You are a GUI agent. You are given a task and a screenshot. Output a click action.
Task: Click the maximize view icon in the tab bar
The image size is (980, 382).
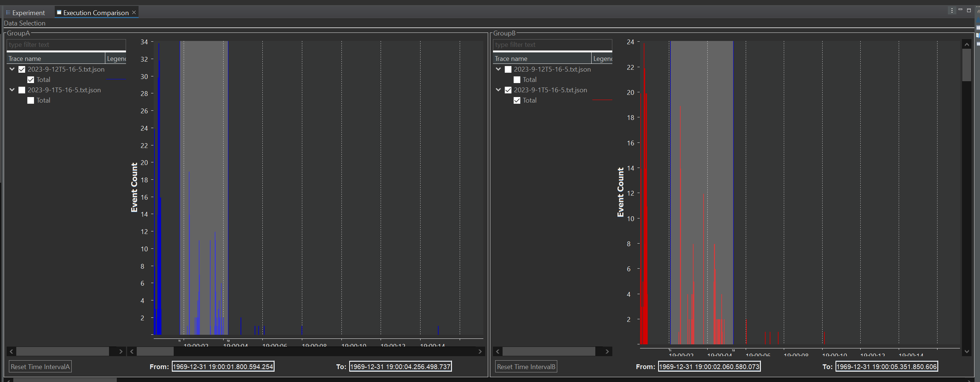[969, 10]
